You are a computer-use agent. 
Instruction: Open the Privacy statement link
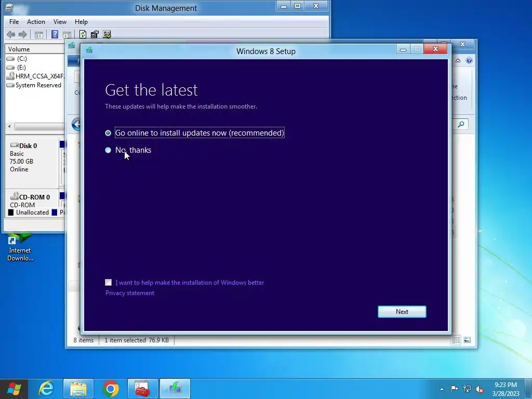[129, 293]
